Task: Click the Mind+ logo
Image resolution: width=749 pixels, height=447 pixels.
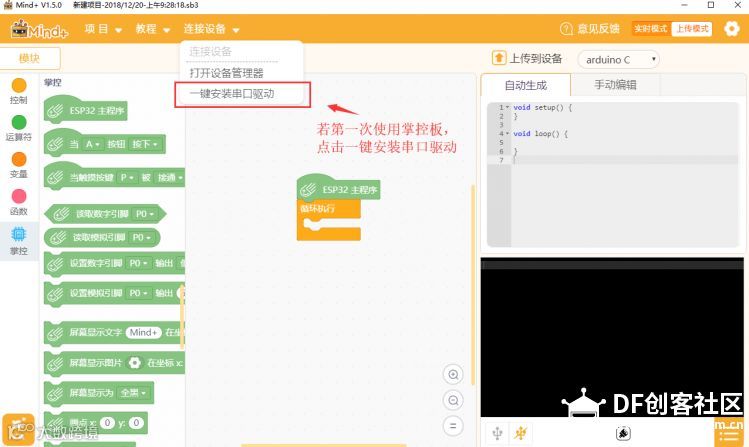Action: [40, 30]
